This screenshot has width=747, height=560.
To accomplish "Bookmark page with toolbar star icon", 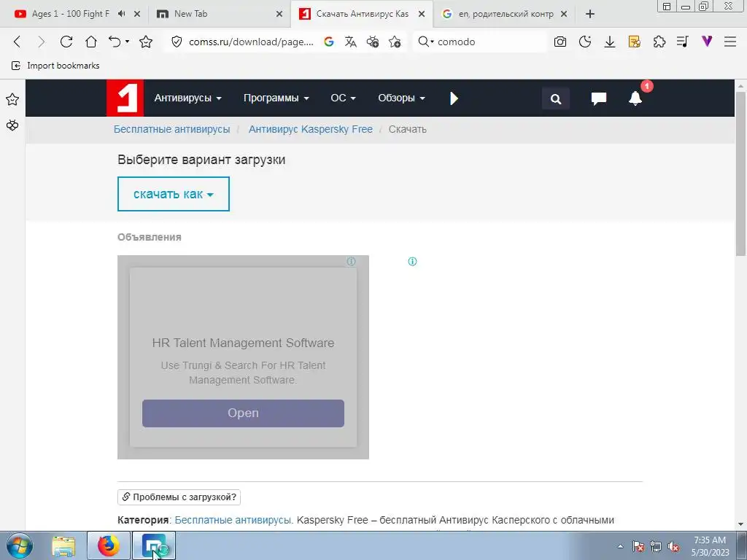I will click(x=146, y=42).
